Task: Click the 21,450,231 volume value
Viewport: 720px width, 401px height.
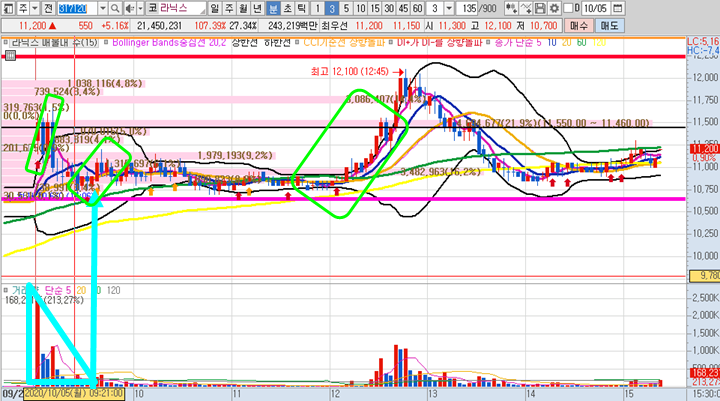Action: point(159,26)
